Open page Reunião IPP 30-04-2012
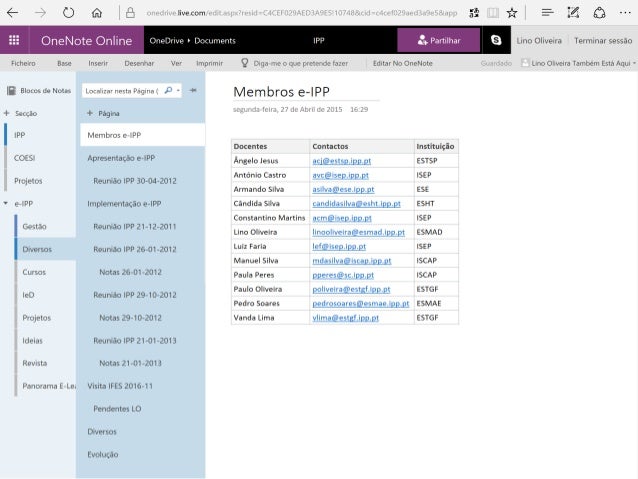The image size is (638, 479). pyautogui.click(x=134, y=181)
